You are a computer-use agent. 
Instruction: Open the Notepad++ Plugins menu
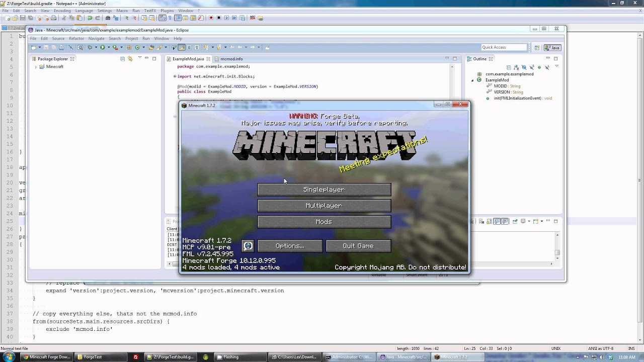click(167, 11)
